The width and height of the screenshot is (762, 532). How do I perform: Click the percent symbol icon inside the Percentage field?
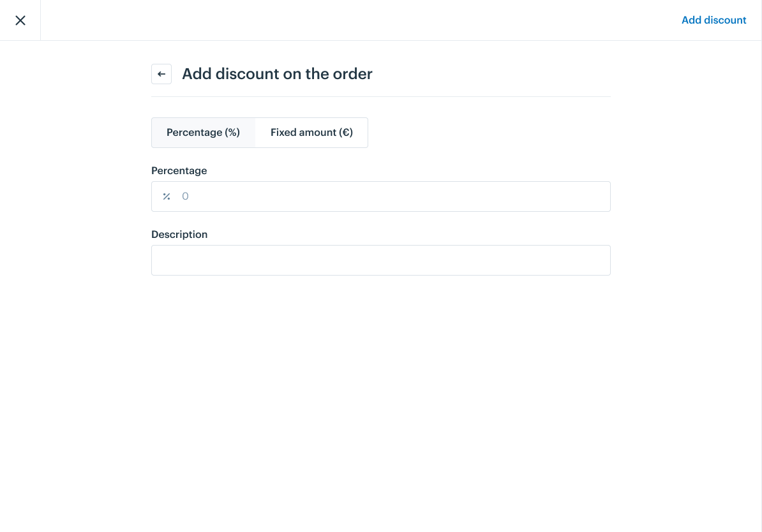point(167,196)
